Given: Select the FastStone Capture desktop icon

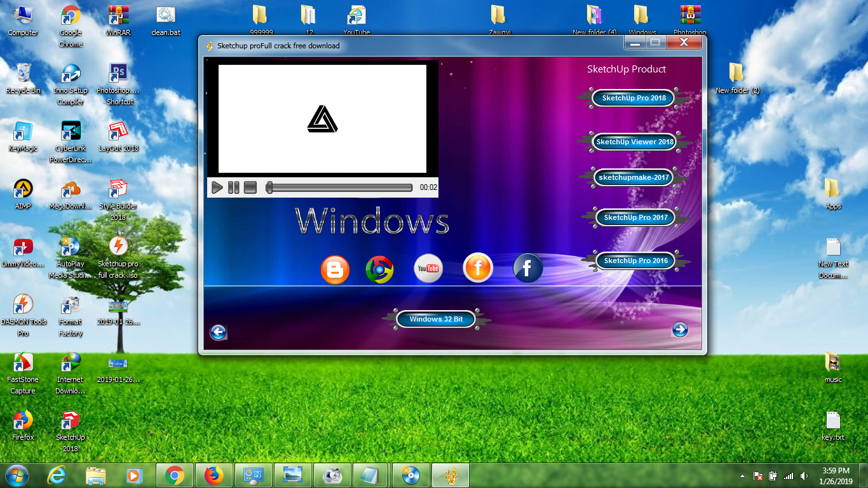Looking at the screenshot, I should [x=23, y=373].
